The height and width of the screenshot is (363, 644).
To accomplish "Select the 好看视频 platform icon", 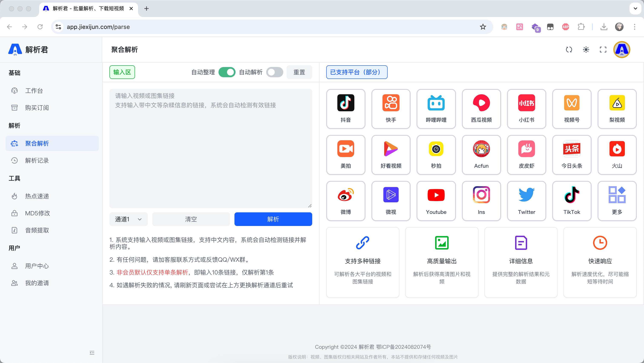I will tap(391, 149).
